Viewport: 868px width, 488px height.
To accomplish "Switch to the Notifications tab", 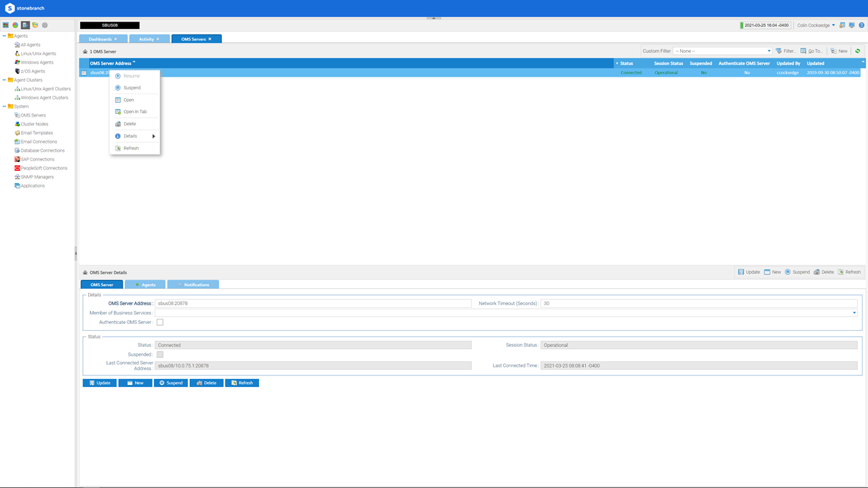I will pyautogui.click(x=193, y=285).
